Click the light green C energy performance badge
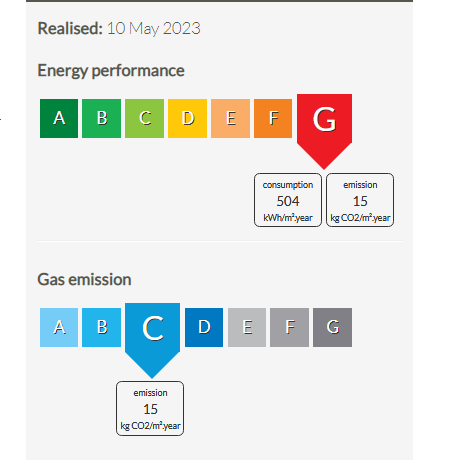453x460 pixels. click(x=144, y=118)
